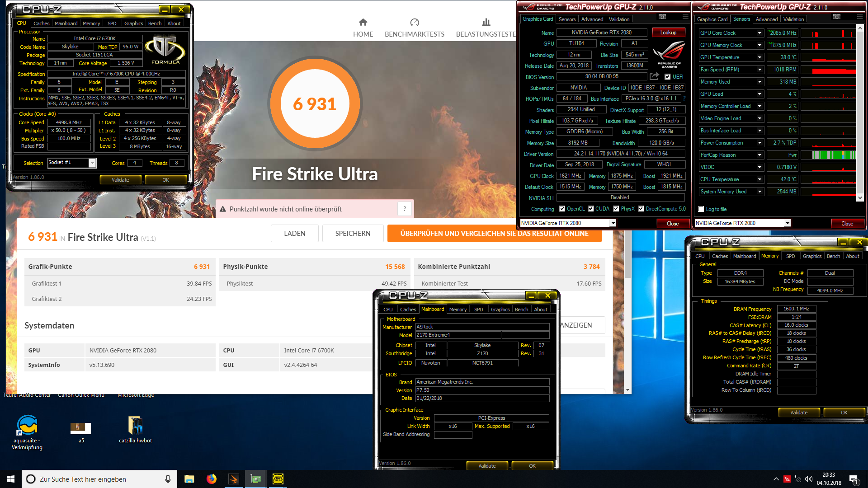Image resolution: width=868 pixels, height=488 pixels.
Task: Open the Windows Start menu
Action: tap(11, 479)
